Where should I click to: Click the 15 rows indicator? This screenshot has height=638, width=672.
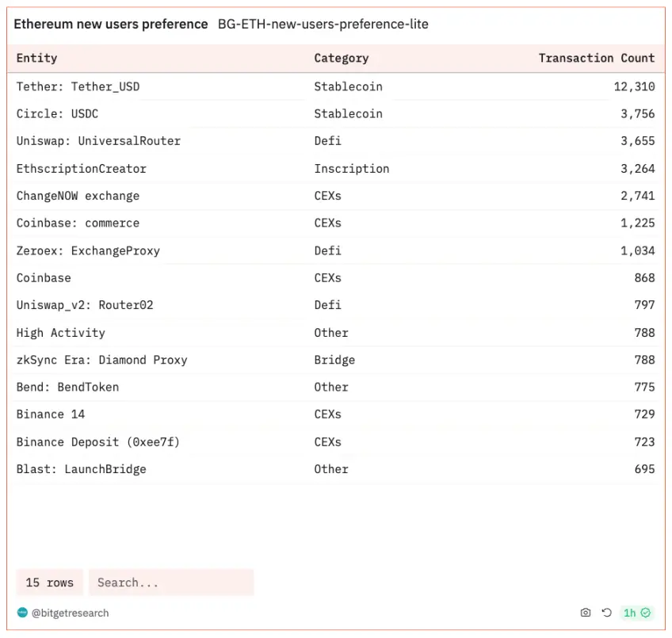pos(49,583)
